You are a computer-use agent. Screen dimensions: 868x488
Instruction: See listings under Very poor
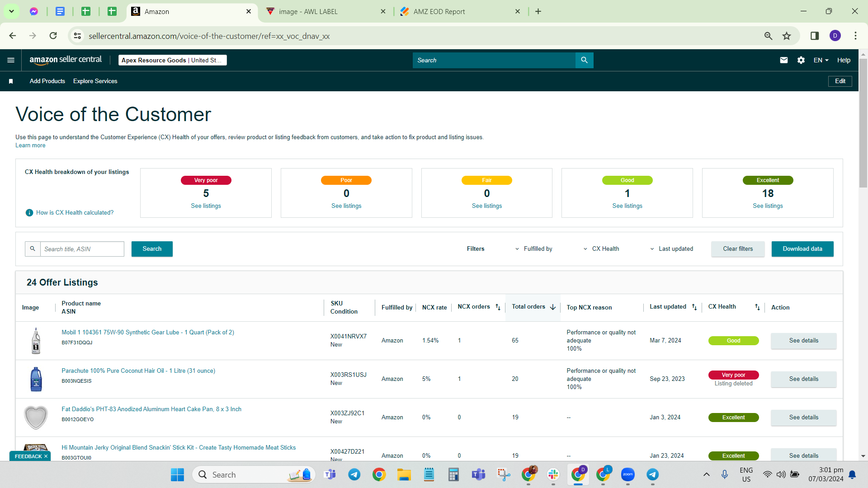[206, 206]
